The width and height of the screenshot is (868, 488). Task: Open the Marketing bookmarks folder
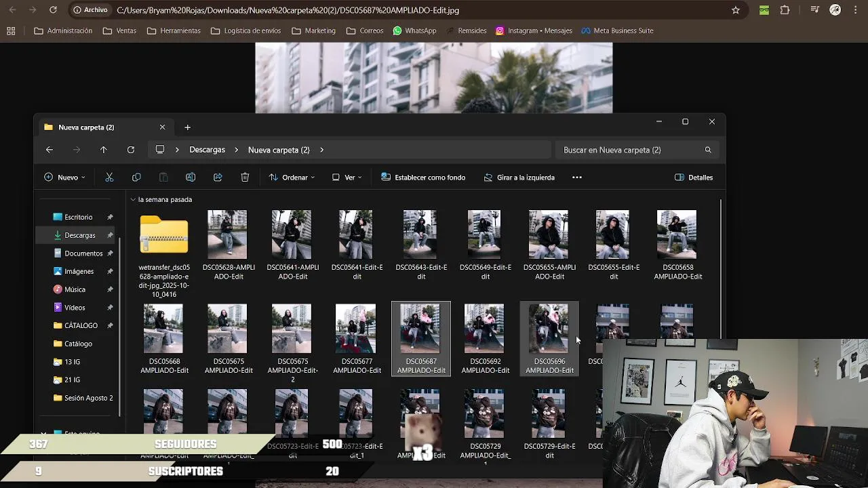pyautogui.click(x=313, y=30)
